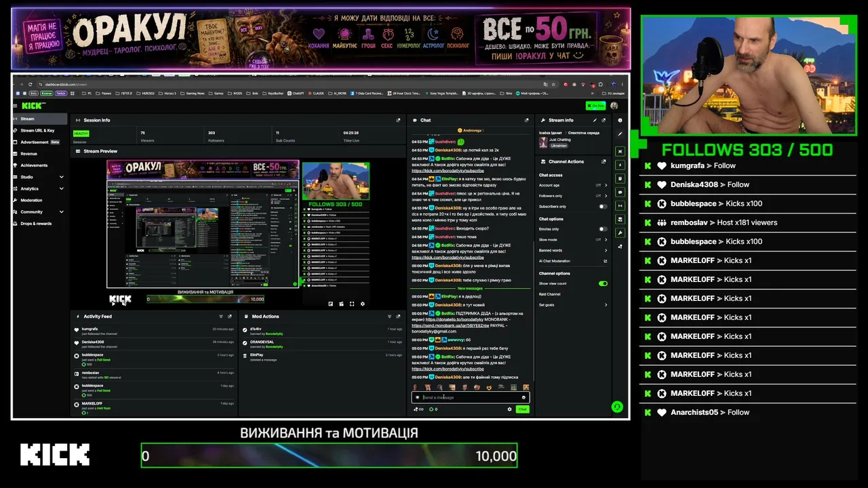Viewport: 868px width, 488px height.
Task: Open the emoji picker in message box
Action: click(x=524, y=397)
